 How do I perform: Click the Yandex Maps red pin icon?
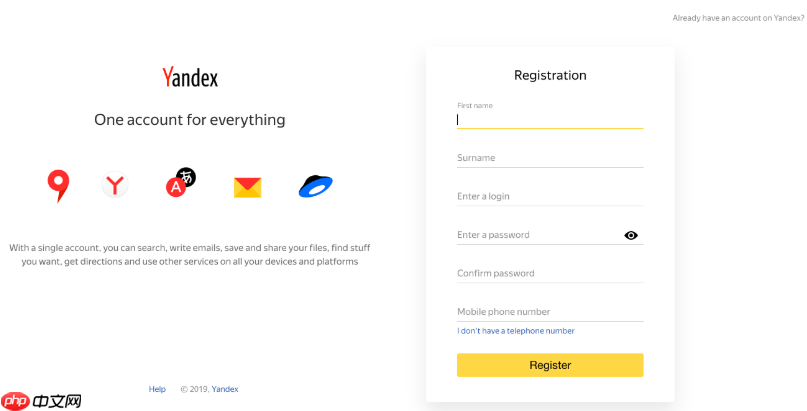(x=58, y=185)
